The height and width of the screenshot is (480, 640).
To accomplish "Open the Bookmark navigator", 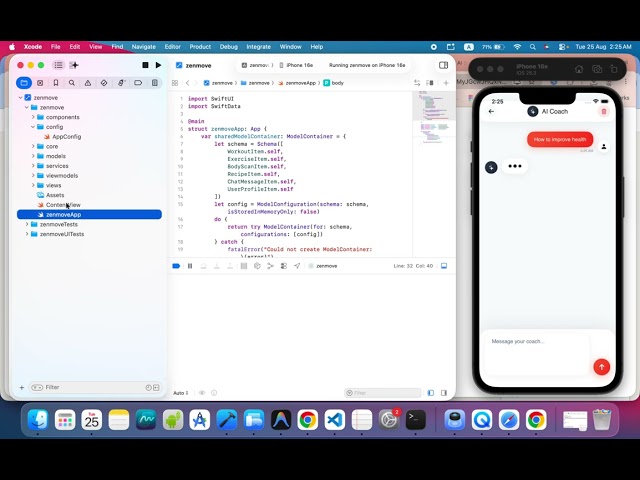I will (56, 83).
